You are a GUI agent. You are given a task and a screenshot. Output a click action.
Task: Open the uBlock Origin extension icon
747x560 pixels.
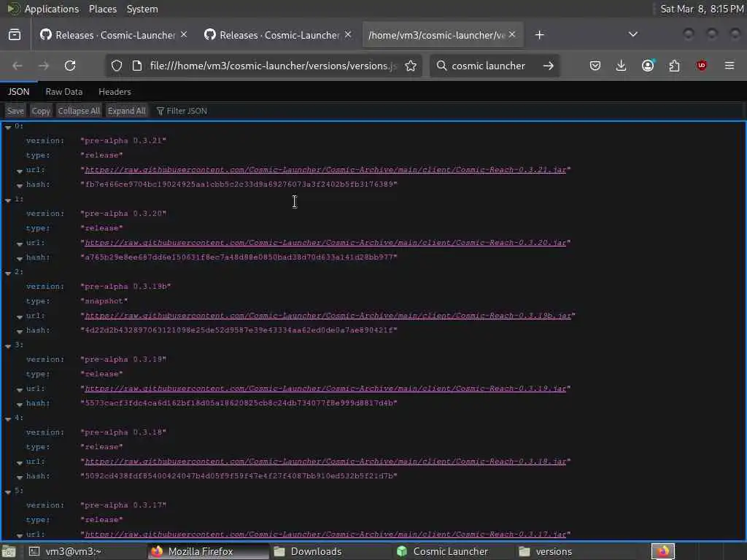pos(701,66)
